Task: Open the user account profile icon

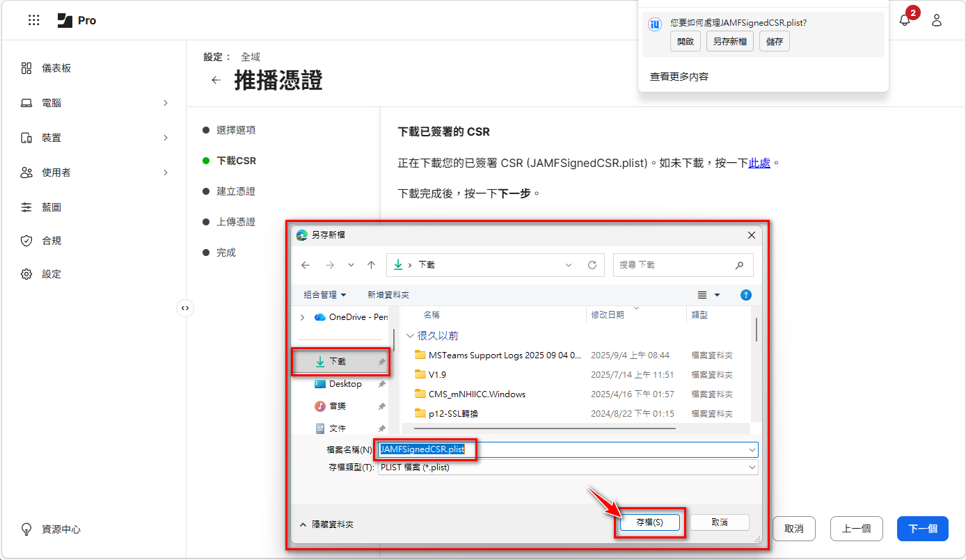Action: [936, 20]
